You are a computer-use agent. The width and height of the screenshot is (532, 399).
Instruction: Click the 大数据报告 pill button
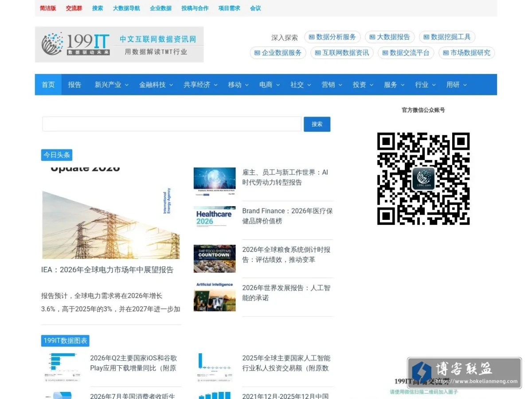[x=390, y=37]
